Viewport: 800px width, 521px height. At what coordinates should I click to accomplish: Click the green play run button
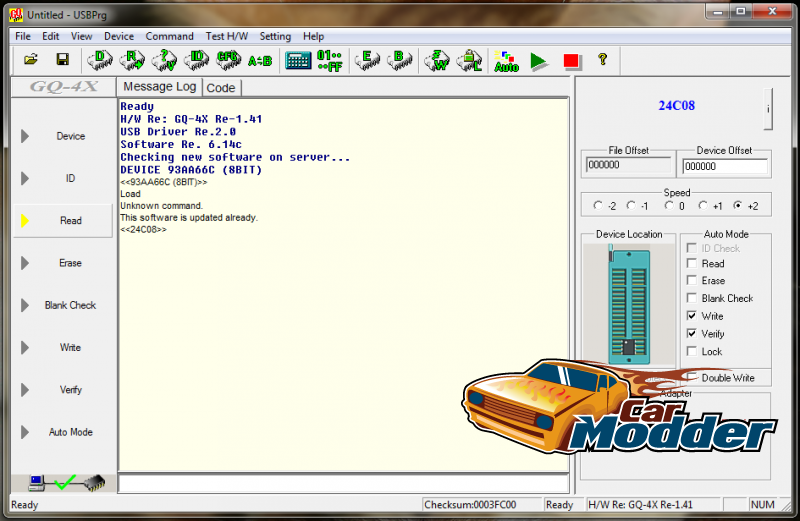(538, 61)
